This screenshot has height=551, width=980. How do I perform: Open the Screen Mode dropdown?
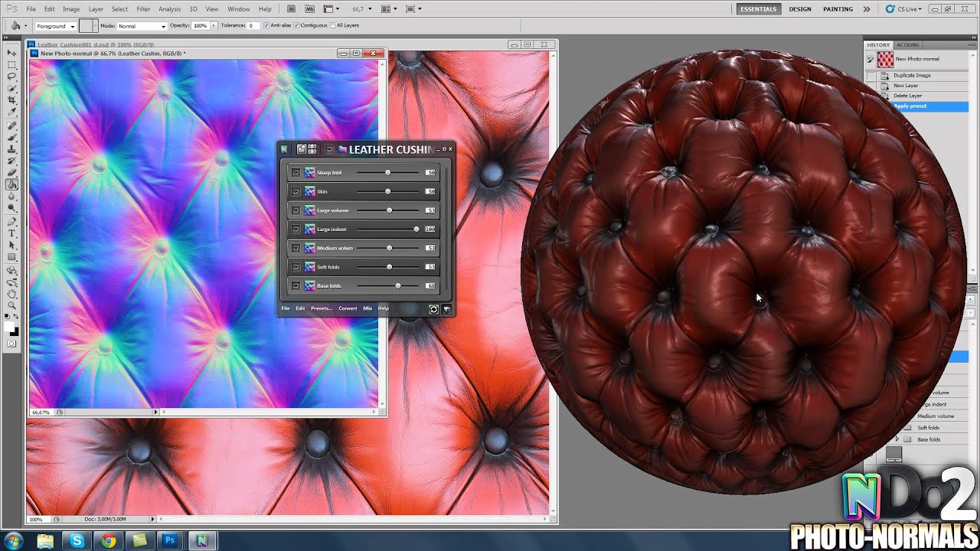[413, 9]
